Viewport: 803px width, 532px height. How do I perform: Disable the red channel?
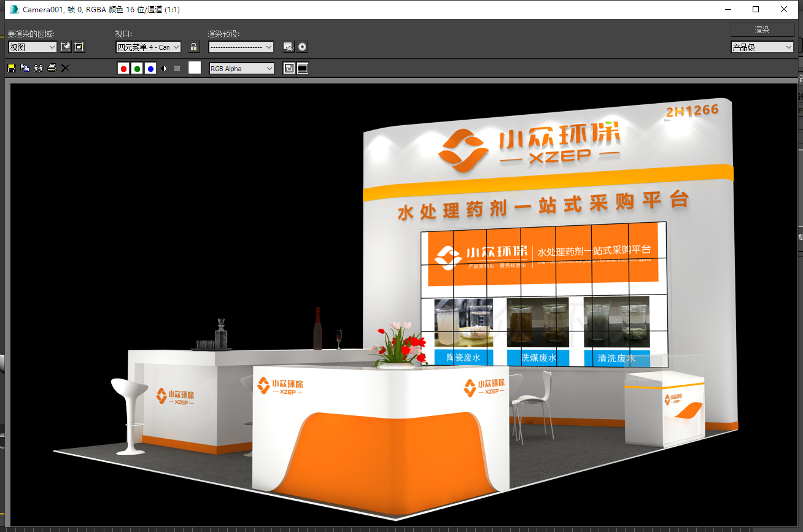pos(123,68)
